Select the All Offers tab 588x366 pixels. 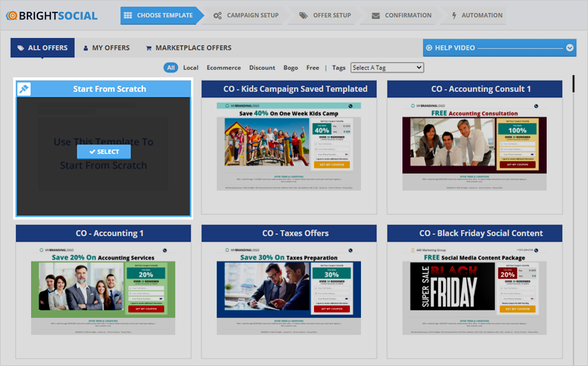tap(42, 48)
